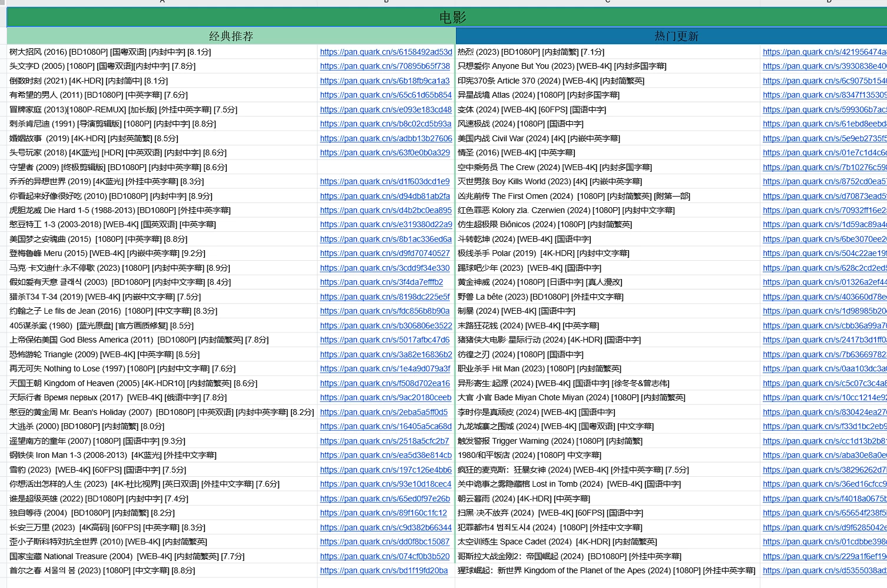Click the empty link cell beside 守望者
887x588 pixels.
pos(386,168)
